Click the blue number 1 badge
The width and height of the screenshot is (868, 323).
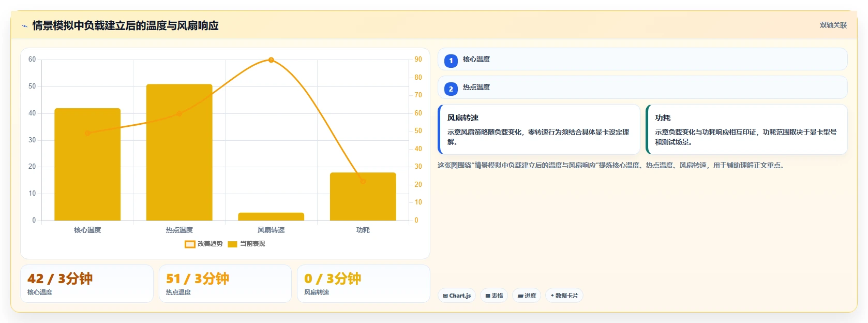pyautogui.click(x=451, y=61)
